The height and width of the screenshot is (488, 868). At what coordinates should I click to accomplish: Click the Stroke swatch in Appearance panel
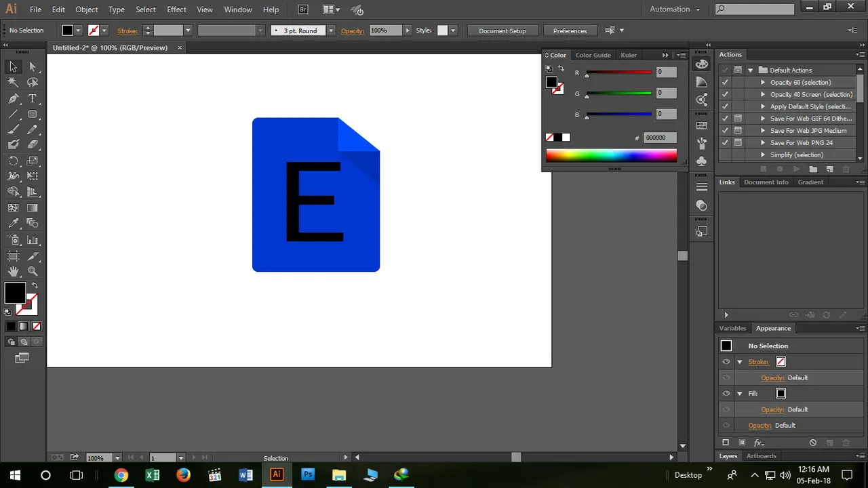point(781,362)
